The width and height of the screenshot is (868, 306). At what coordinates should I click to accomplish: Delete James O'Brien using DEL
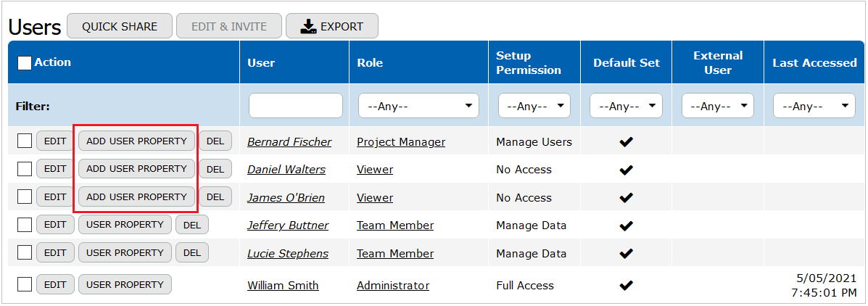pos(215,197)
